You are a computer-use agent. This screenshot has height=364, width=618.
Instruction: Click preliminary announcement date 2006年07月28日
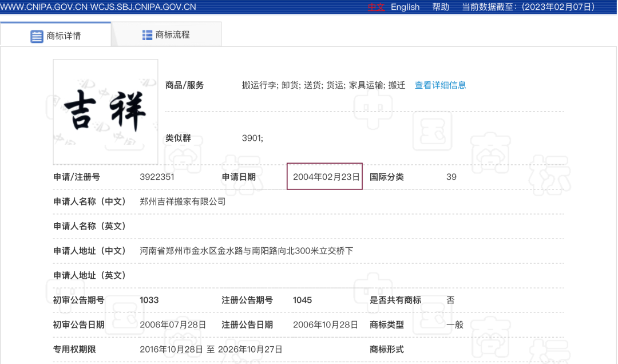(x=173, y=325)
